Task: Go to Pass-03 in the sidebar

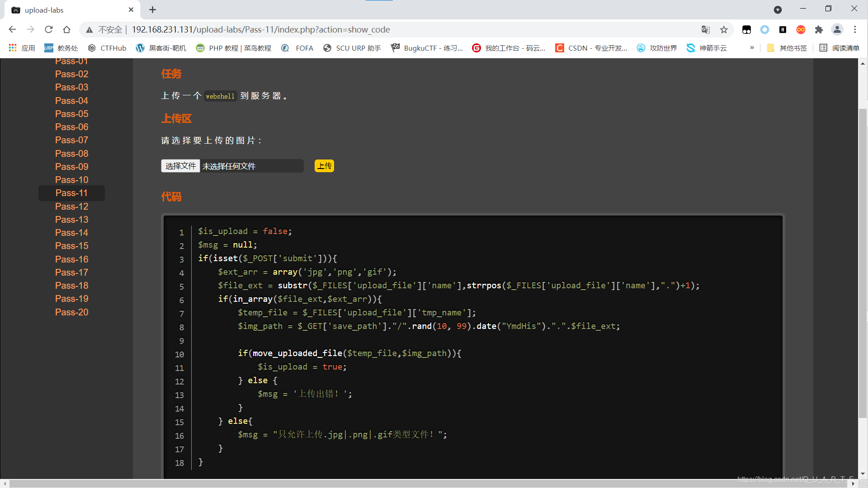Action: coord(71,87)
